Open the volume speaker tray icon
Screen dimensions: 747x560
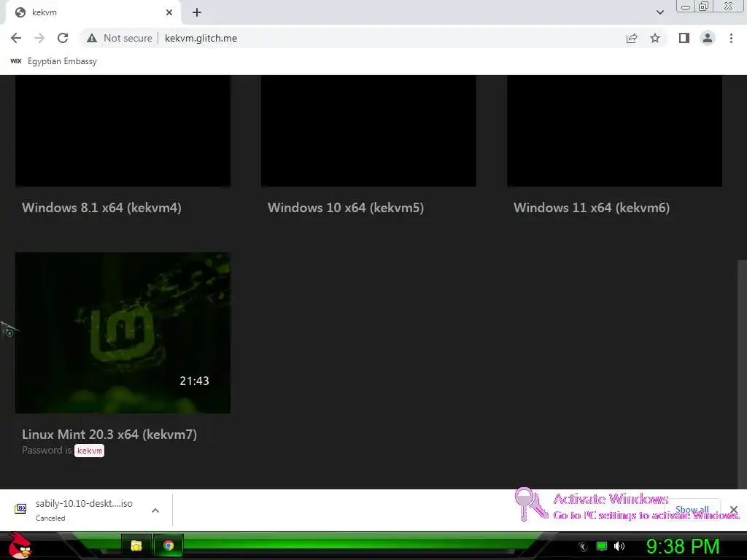619,546
